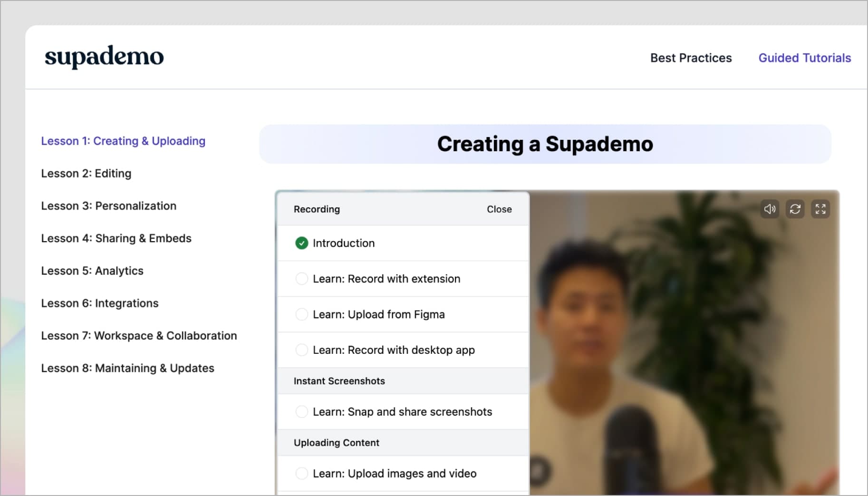Click Learn: Record with extension text
Viewport: 868px width, 496px height.
coord(386,279)
